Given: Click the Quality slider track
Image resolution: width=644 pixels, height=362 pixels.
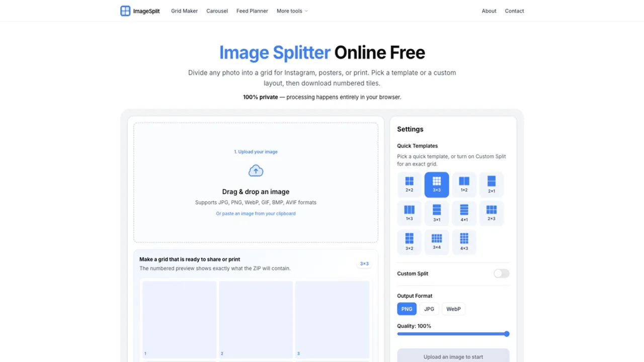Looking at the screenshot, I should [453, 334].
